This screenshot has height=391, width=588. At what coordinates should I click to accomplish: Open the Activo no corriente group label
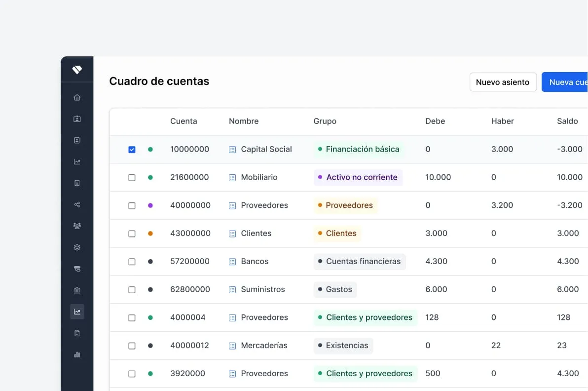coord(358,177)
